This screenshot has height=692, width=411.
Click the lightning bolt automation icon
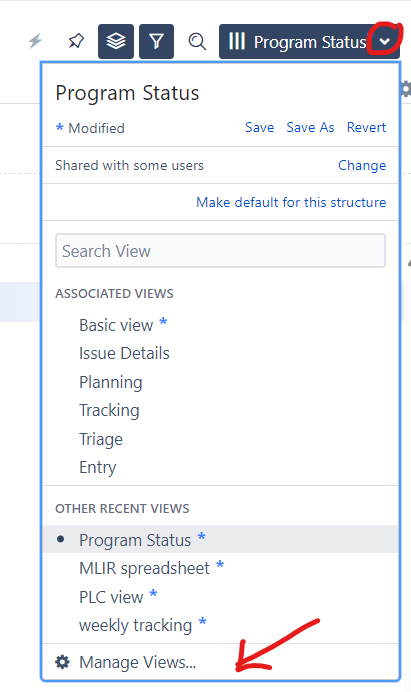click(x=35, y=41)
